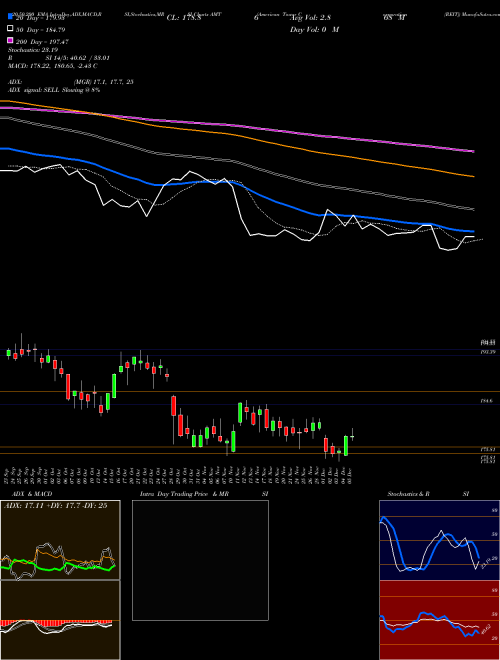
Task: Open the empty intraday trading price panel
Action: point(200,560)
